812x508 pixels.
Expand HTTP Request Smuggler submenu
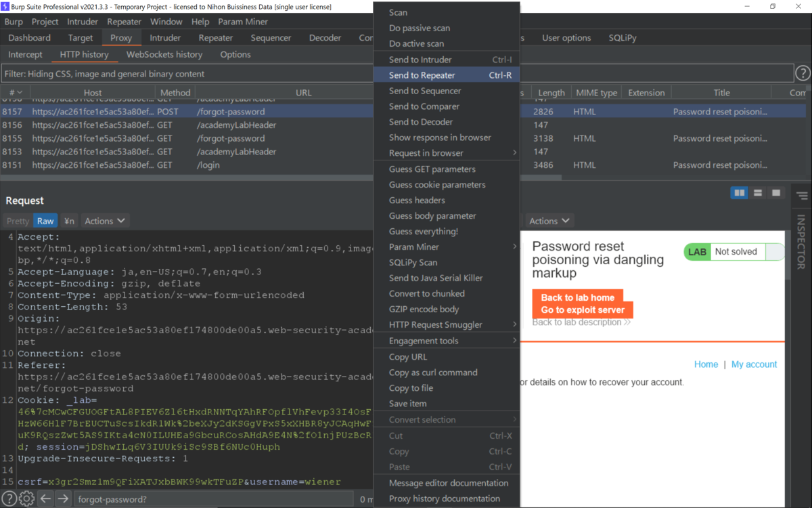click(x=447, y=325)
